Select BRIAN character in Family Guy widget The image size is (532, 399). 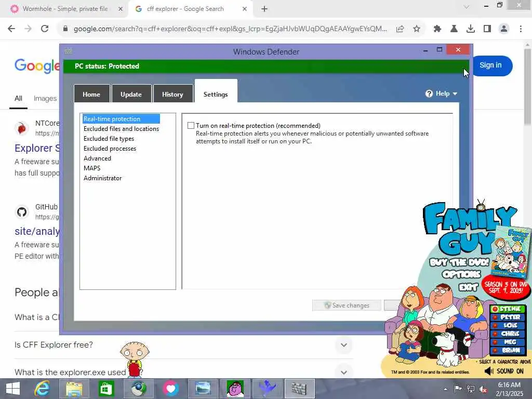(508, 350)
